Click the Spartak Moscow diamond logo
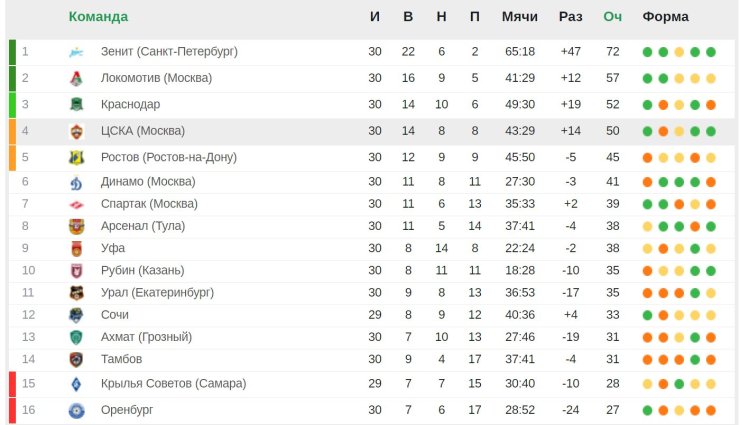This screenshot has height=425, width=740. (x=76, y=204)
